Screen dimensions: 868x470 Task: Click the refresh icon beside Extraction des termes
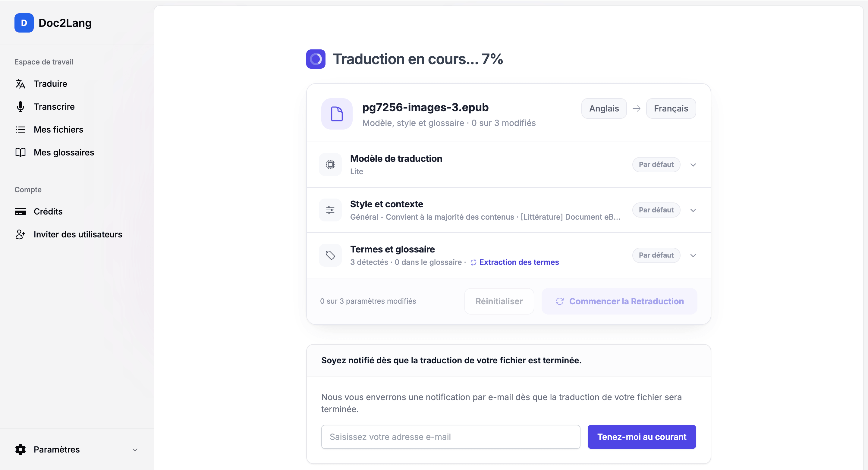[x=473, y=262]
